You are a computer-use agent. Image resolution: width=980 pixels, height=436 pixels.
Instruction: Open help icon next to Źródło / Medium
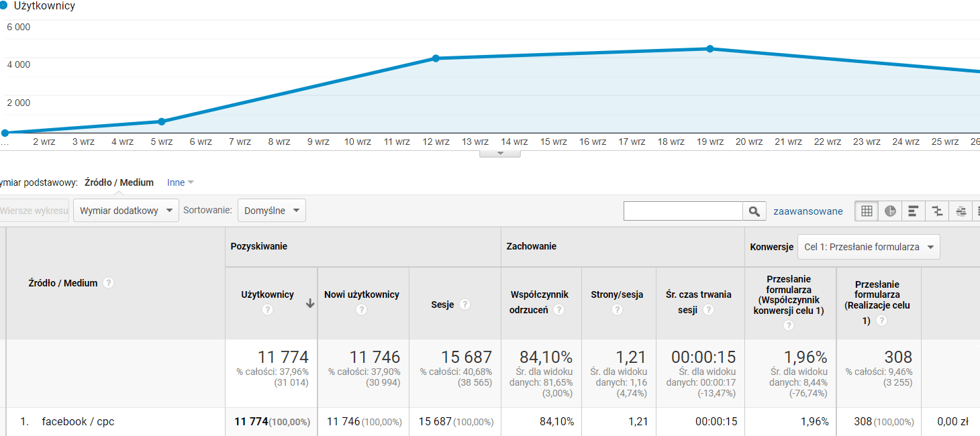[x=109, y=283]
